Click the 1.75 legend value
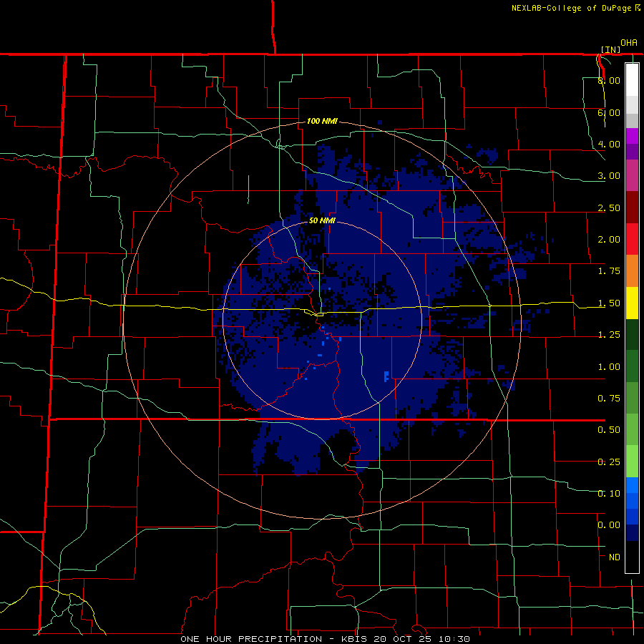The height and width of the screenshot is (644, 644). pos(609,271)
